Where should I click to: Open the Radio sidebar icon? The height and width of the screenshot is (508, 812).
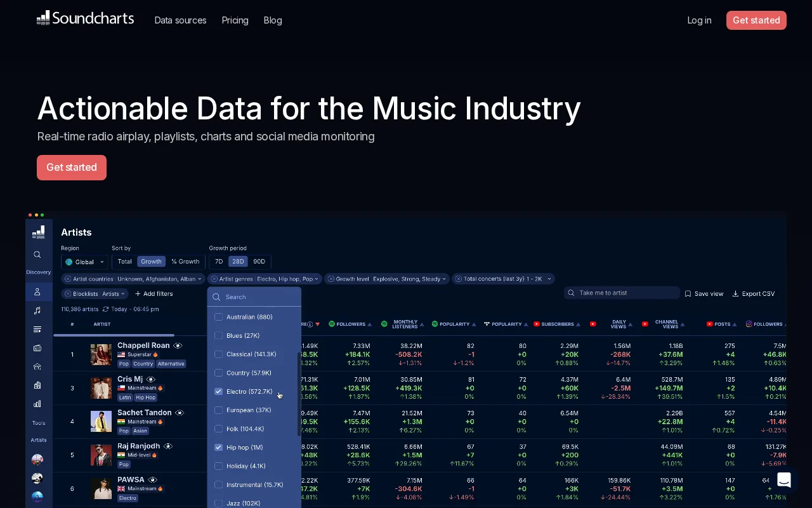pos(37,348)
